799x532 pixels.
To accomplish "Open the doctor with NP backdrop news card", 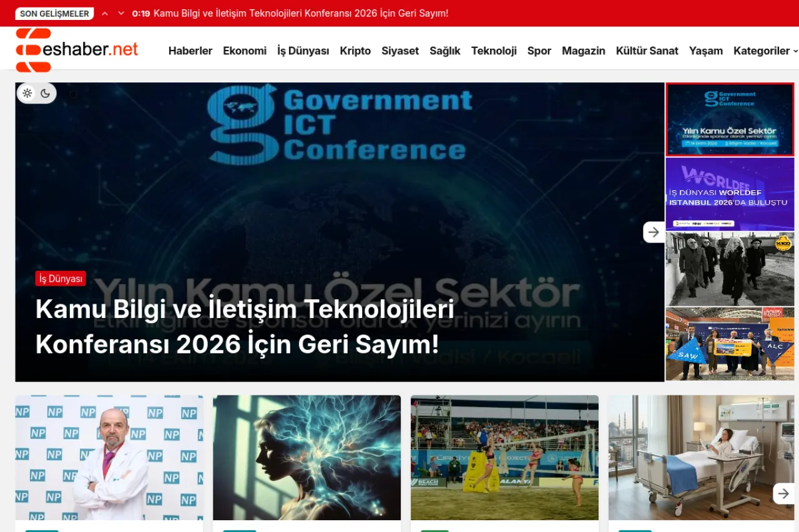I will [109, 458].
